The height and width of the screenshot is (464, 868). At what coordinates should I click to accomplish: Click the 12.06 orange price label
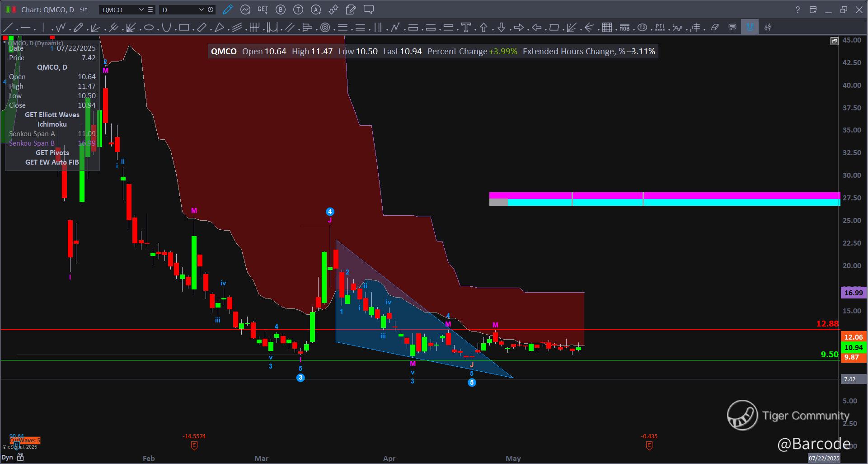pos(853,337)
